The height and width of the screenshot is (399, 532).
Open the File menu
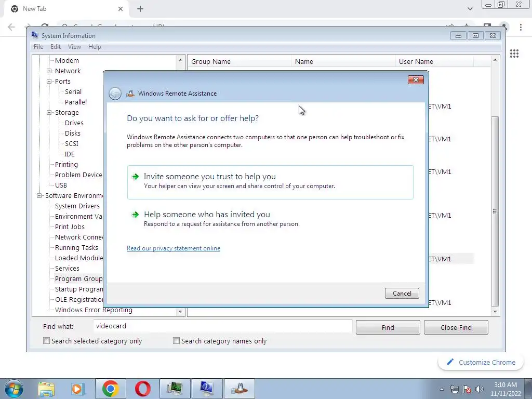pyautogui.click(x=38, y=47)
